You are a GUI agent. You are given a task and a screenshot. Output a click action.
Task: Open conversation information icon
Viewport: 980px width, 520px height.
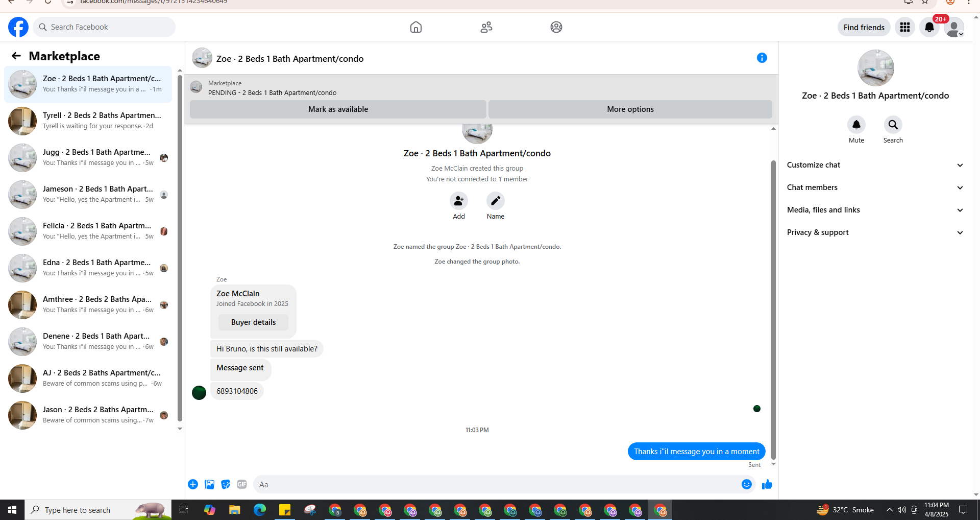pos(762,58)
